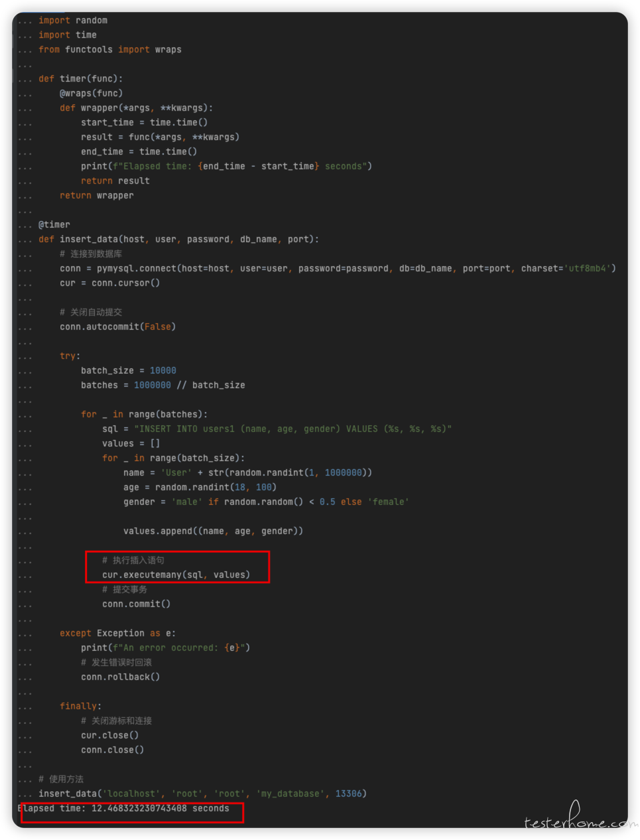Click the '# 执行插入语句' comment
This screenshot has height=840, width=640.
pos(133,561)
